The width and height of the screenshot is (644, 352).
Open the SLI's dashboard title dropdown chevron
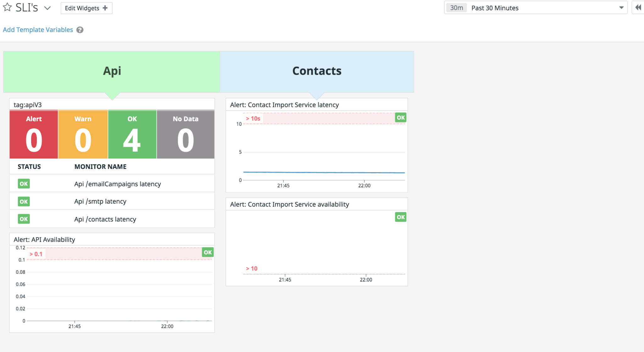[47, 8]
